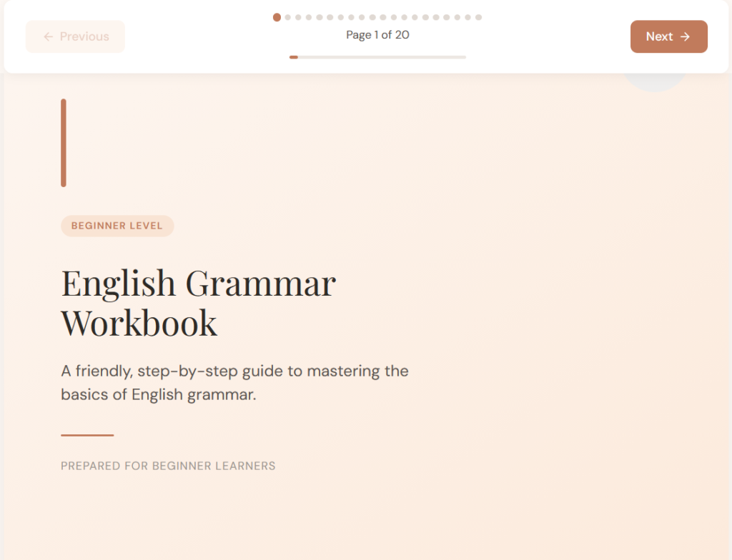The height and width of the screenshot is (560, 732).
Task: Jump to page 3 using the third dot
Action: tap(299, 17)
